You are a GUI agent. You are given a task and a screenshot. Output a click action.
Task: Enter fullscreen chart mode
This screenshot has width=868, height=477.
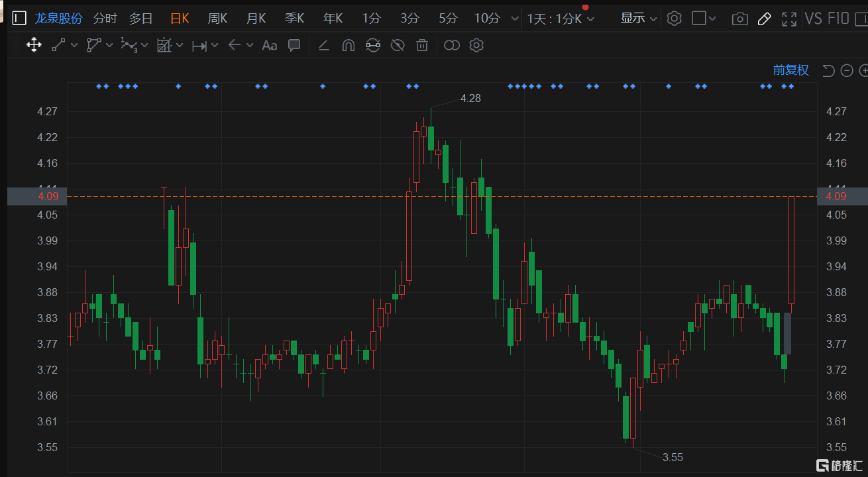tap(788, 19)
